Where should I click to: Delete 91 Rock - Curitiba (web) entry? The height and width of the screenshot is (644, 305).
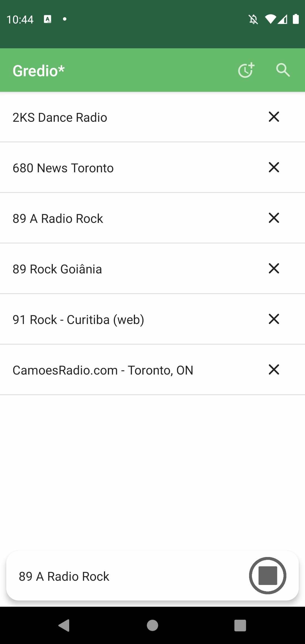[274, 319]
